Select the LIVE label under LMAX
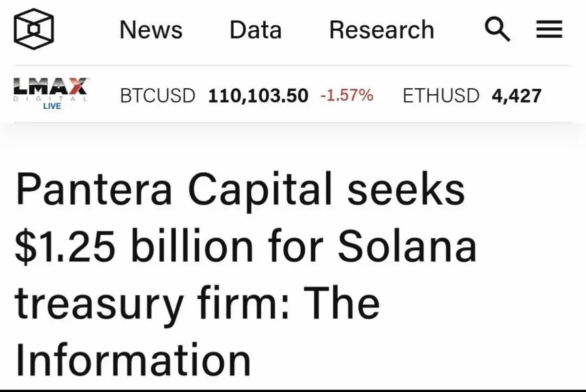586x392 pixels. point(52,106)
